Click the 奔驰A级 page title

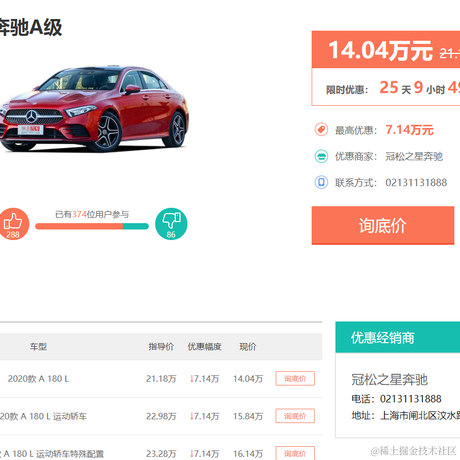(x=31, y=27)
